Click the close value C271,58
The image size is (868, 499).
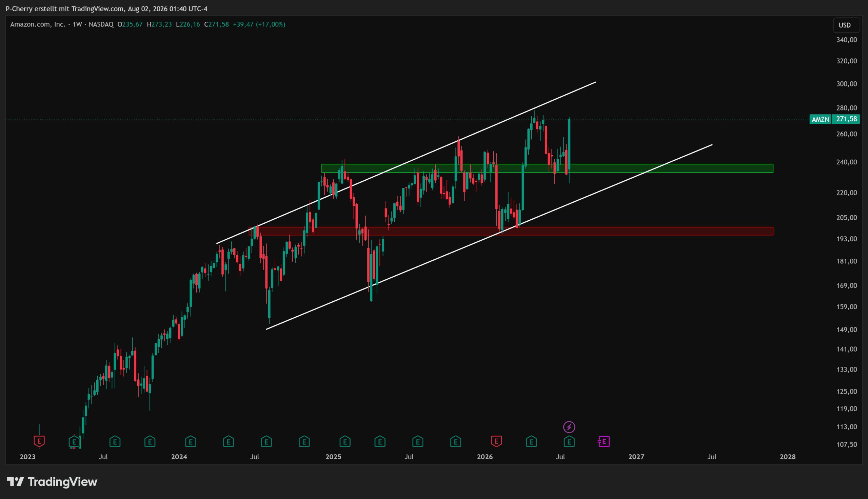point(216,24)
